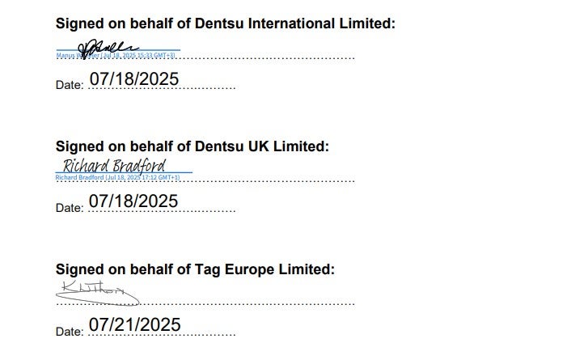The width and height of the screenshot is (588, 364).
Task: Select the 'Signed on behalf of Tag Europe Limited' heading
Action: (x=194, y=269)
